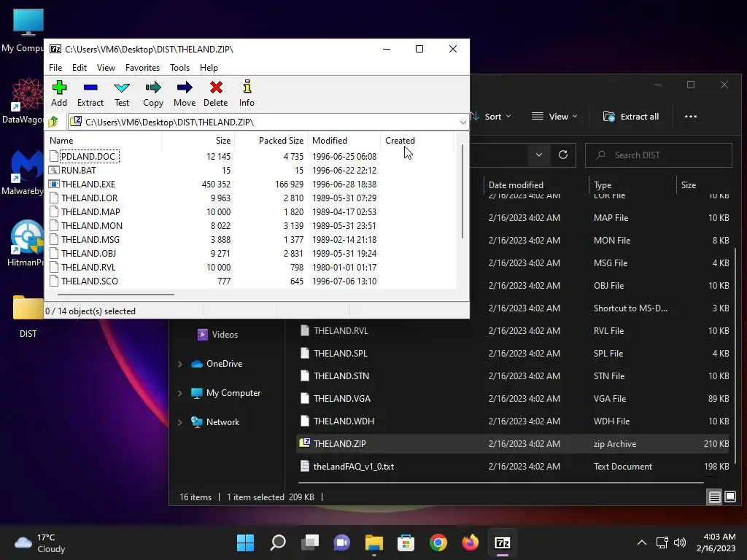Screen dimensions: 747x560
Task: Open the DIST folder on desktop
Action: coord(28,316)
